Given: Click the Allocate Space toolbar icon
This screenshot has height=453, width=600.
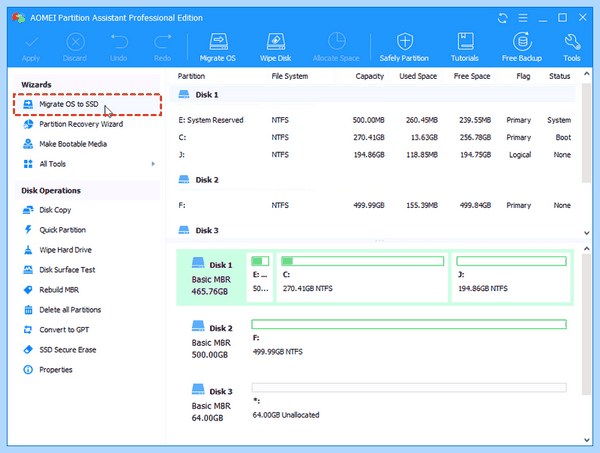Looking at the screenshot, I should coord(336,42).
